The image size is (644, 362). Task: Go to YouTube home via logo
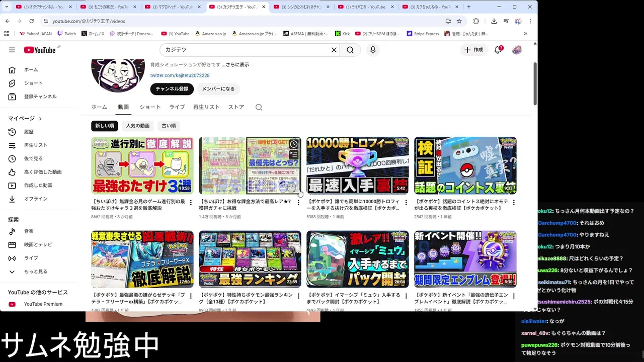point(40,50)
